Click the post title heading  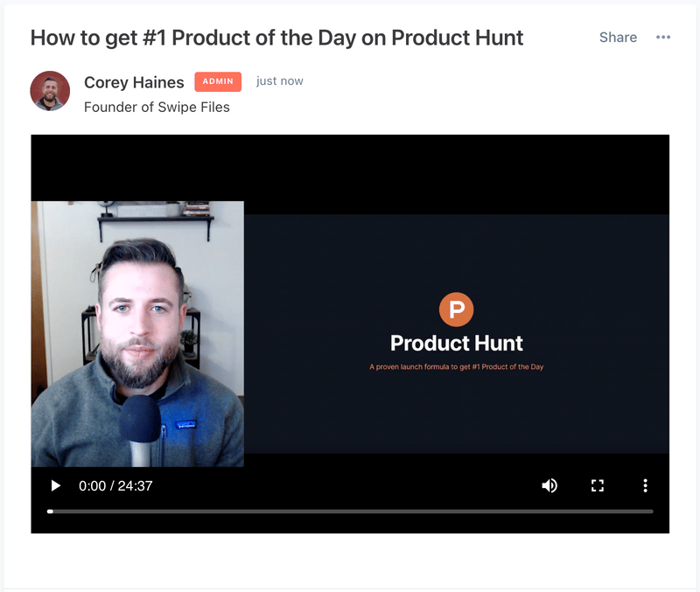pos(276,38)
